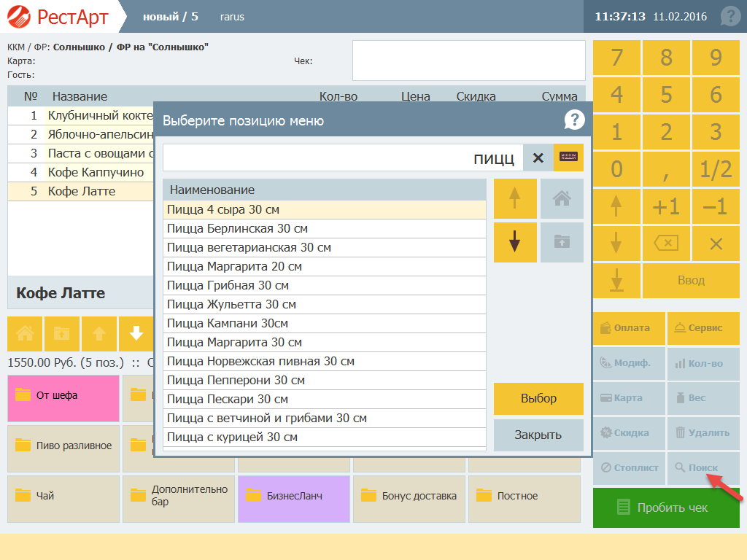Move list selection down with black arrow

click(515, 242)
